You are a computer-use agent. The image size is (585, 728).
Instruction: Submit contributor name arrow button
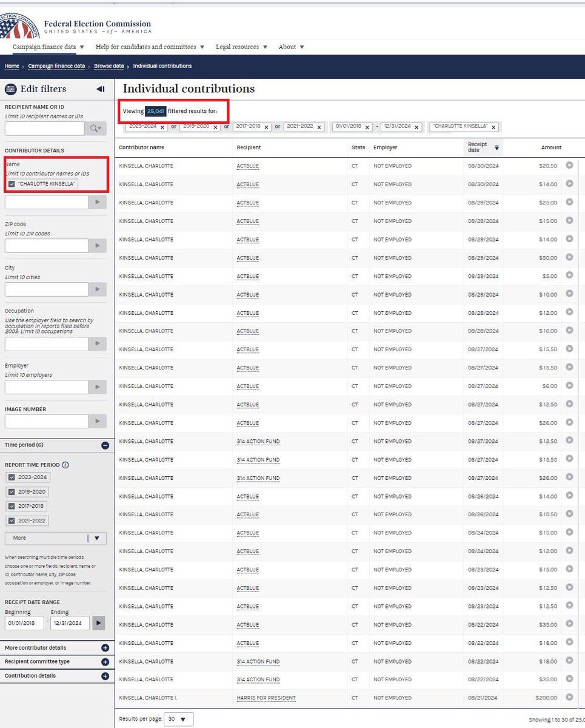tap(98, 202)
